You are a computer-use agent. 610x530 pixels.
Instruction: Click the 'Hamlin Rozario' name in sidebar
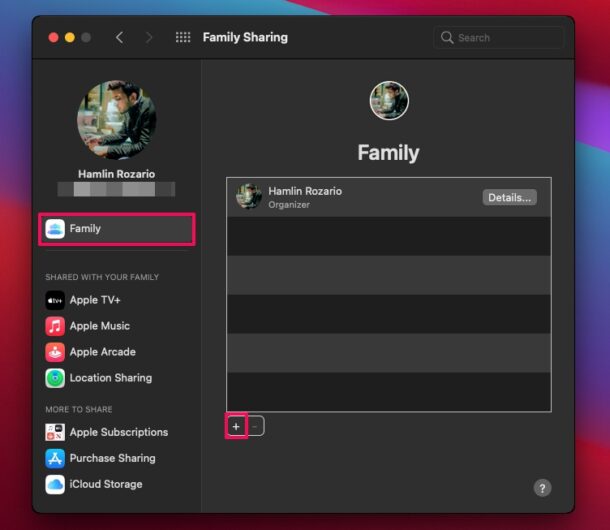pyautogui.click(x=117, y=174)
